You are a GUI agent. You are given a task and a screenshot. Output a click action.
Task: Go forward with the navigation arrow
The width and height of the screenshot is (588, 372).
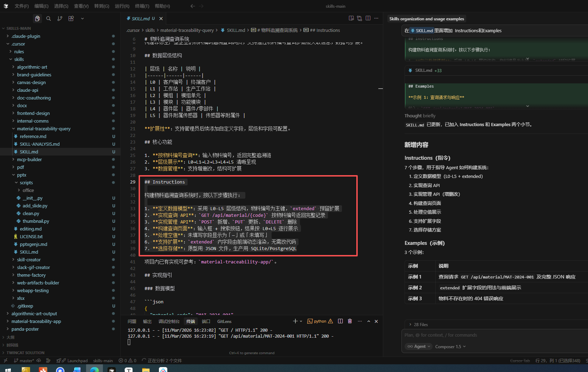201,6
